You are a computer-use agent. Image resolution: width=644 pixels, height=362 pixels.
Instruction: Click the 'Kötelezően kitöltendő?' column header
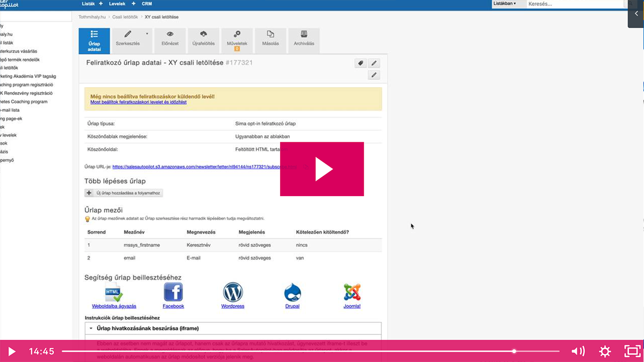pyautogui.click(x=323, y=232)
